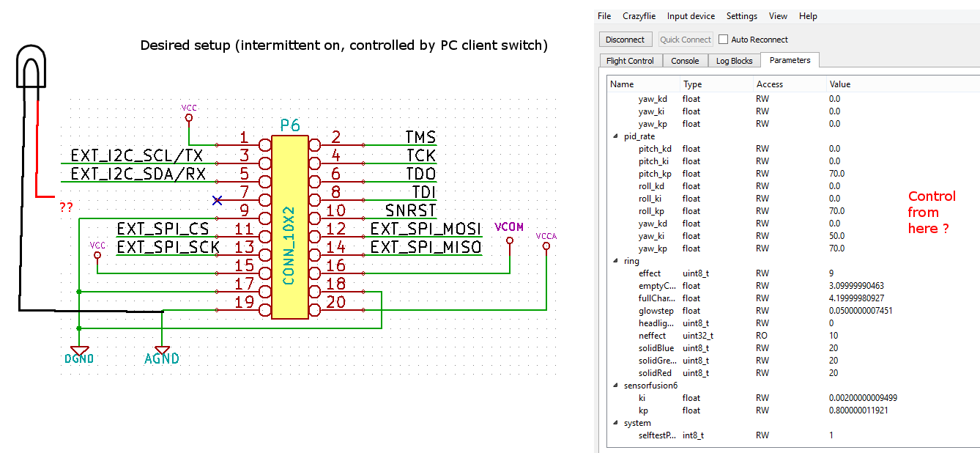Viewport: 980px width, 453px height.
Task: Open the Settings menu
Action: coord(742,16)
